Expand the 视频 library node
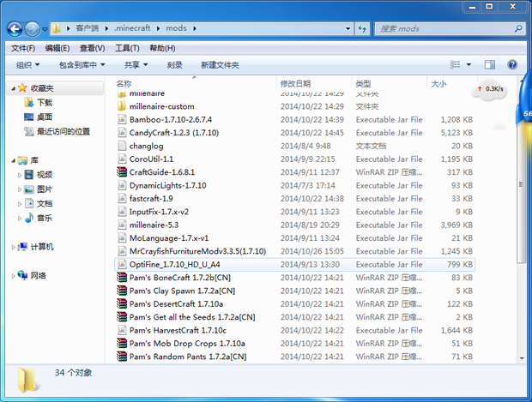The height and width of the screenshot is (402, 532). [x=20, y=175]
